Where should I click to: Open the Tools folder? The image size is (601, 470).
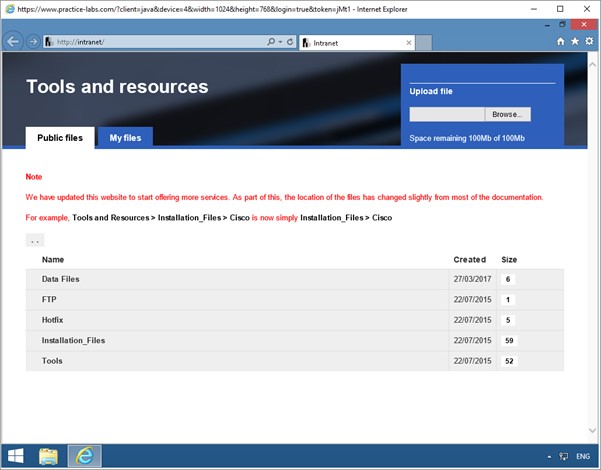pos(52,361)
